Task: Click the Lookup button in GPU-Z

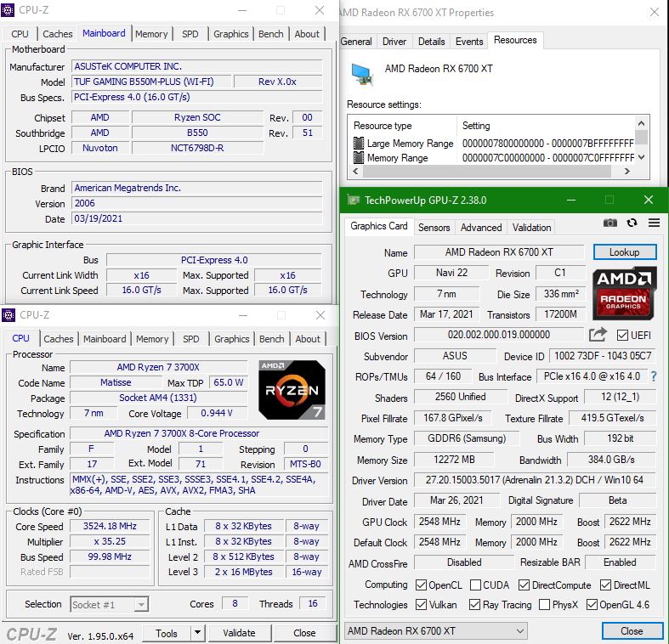Action: tap(625, 252)
